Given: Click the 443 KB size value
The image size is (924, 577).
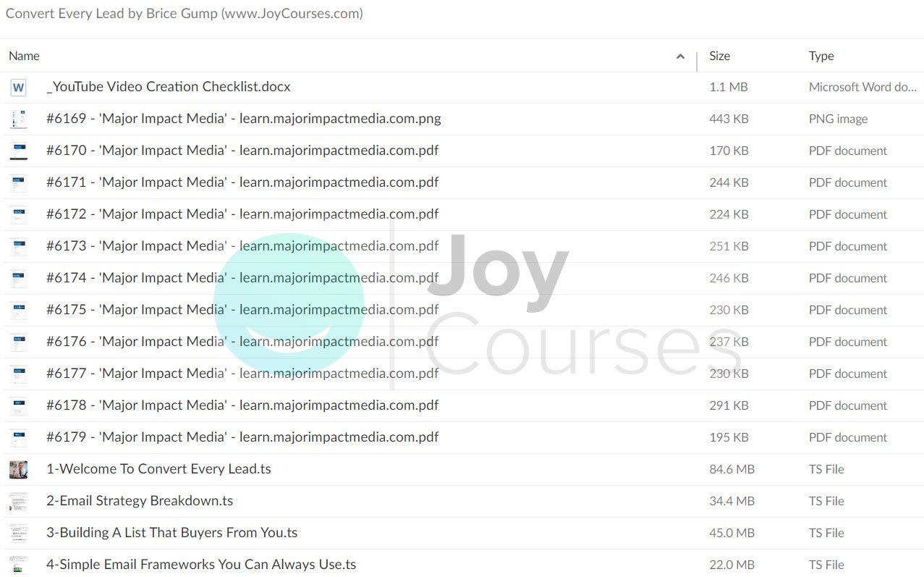Looking at the screenshot, I should coord(729,119).
